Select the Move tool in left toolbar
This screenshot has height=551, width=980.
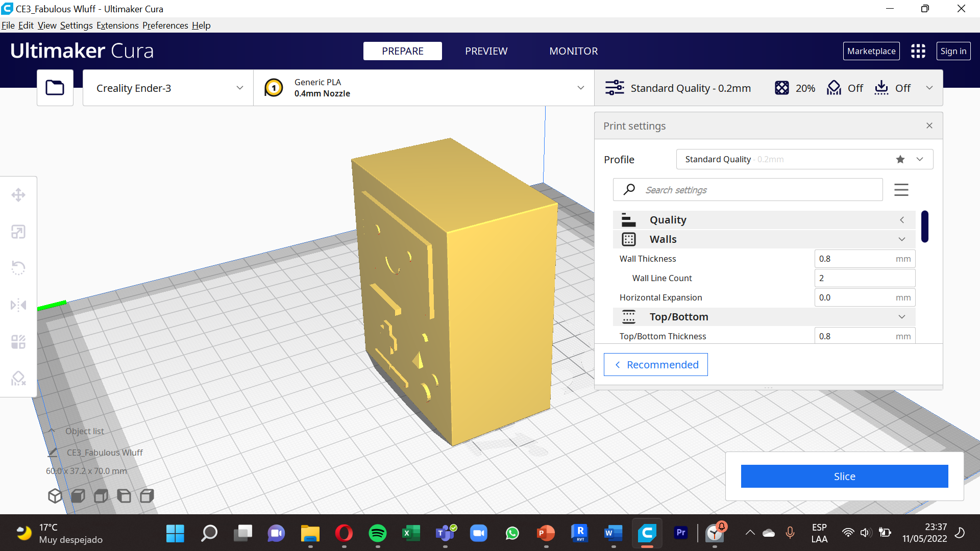pyautogui.click(x=18, y=195)
